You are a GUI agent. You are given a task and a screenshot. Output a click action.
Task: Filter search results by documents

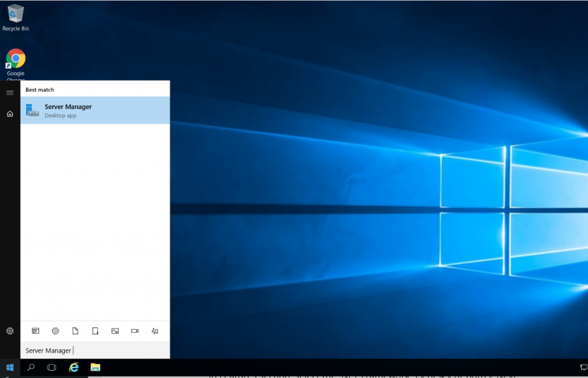pyautogui.click(x=75, y=331)
